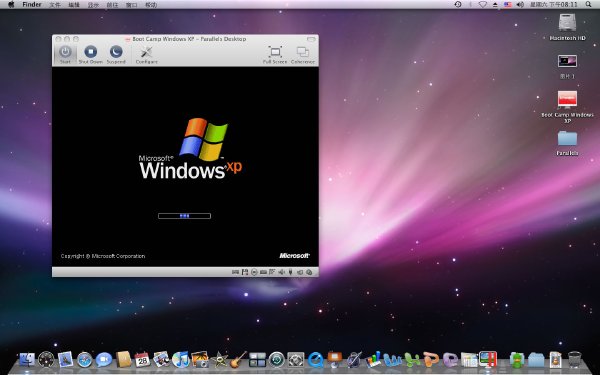Open the Apple menu
Viewport: 600px width, 375px height.
click(11, 5)
